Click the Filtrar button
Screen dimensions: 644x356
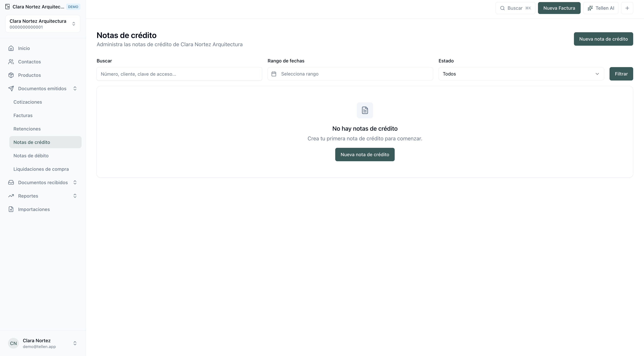click(621, 74)
